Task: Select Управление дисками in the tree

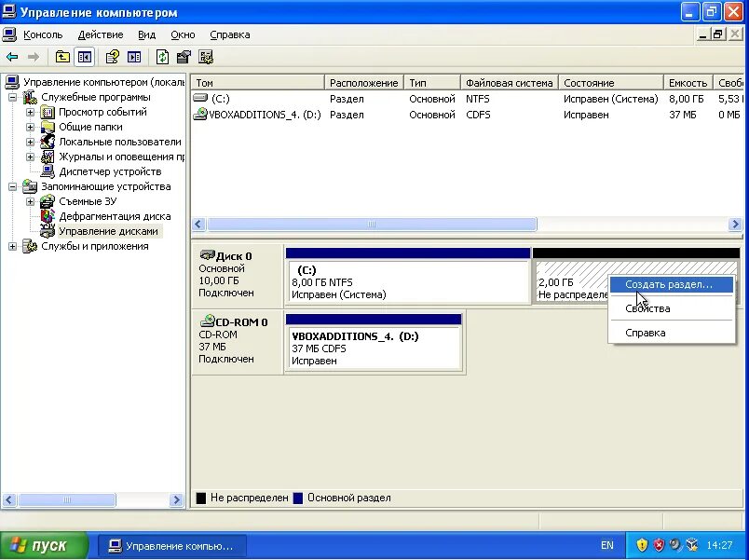Action: point(108,231)
